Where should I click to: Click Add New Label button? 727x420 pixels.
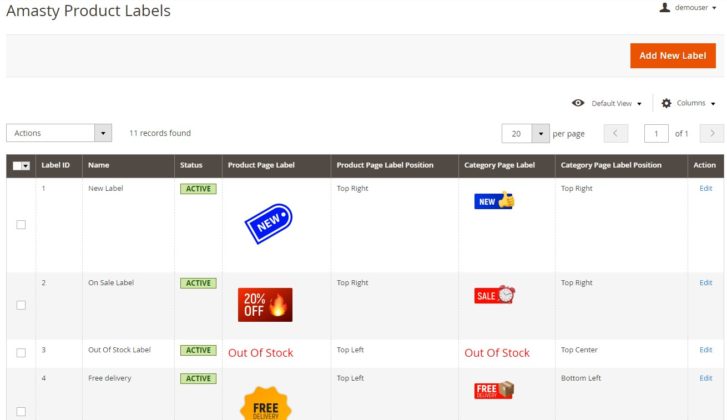click(x=672, y=56)
